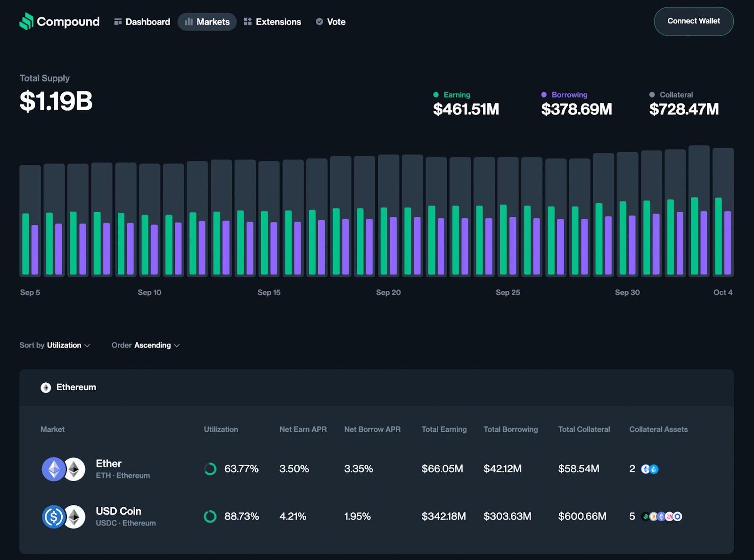Screen dimensions: 754x560
Task: Open the Sort by Utilization dropdown
Action: (x=55, y=345)
